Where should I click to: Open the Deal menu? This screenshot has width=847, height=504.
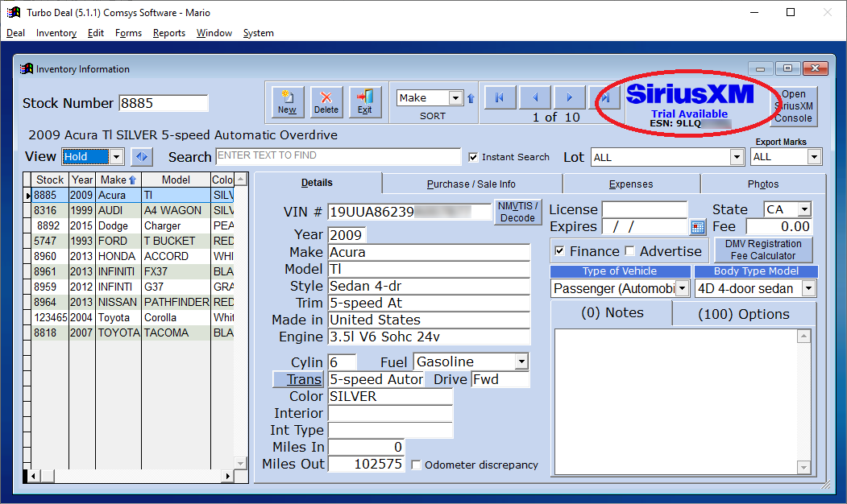(15, 33)
